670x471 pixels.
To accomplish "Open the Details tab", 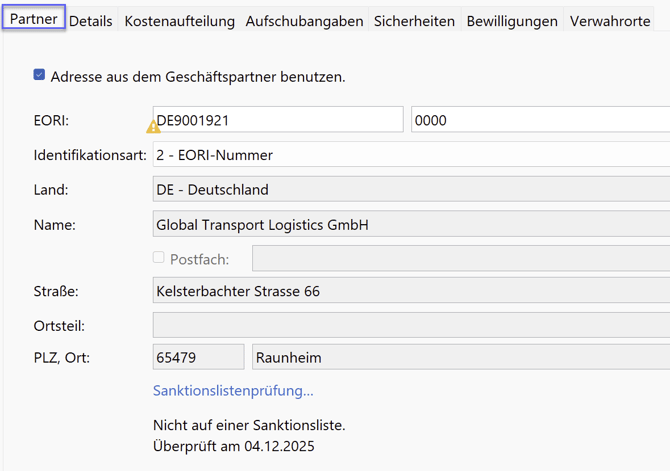I will (90, 21).
